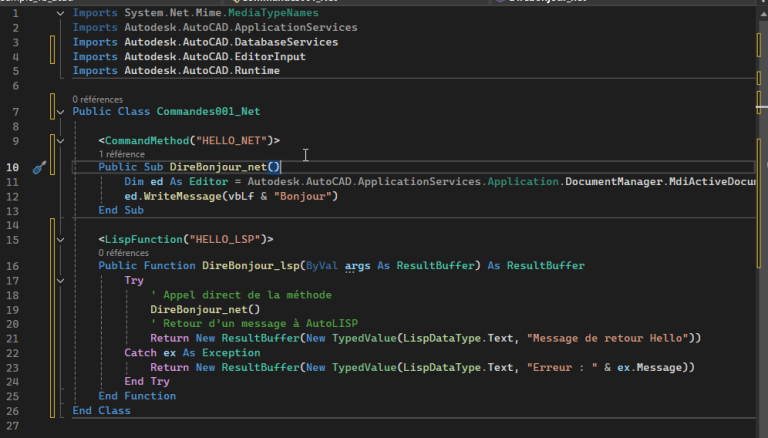Click End Sub on line 13
Viewport: 768px width, 438px height.
point(121,210)
